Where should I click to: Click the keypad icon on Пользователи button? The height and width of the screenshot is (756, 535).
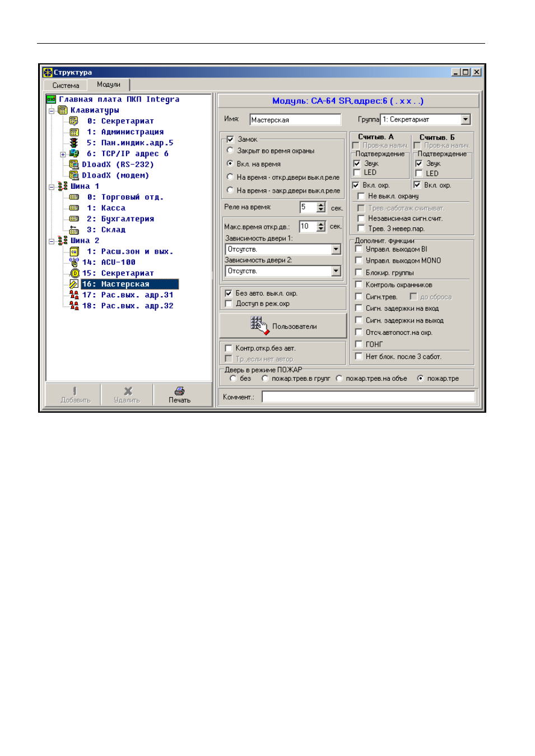pyautogui.click(x=259, y=325)
